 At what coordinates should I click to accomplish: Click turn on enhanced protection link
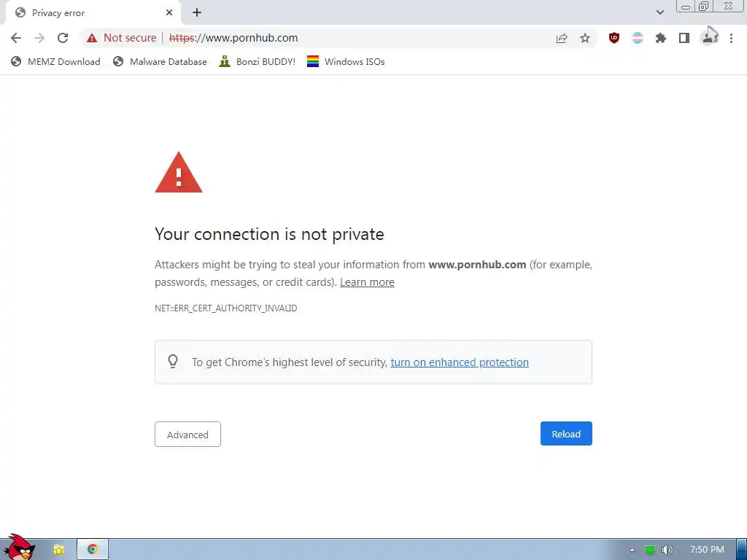point(460,362)
